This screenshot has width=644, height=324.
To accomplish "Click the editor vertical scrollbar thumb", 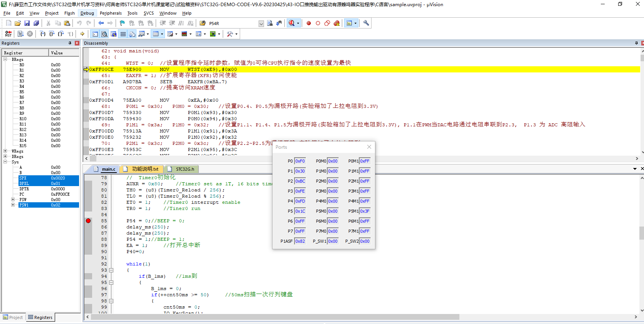I will [x=641, y=233].
